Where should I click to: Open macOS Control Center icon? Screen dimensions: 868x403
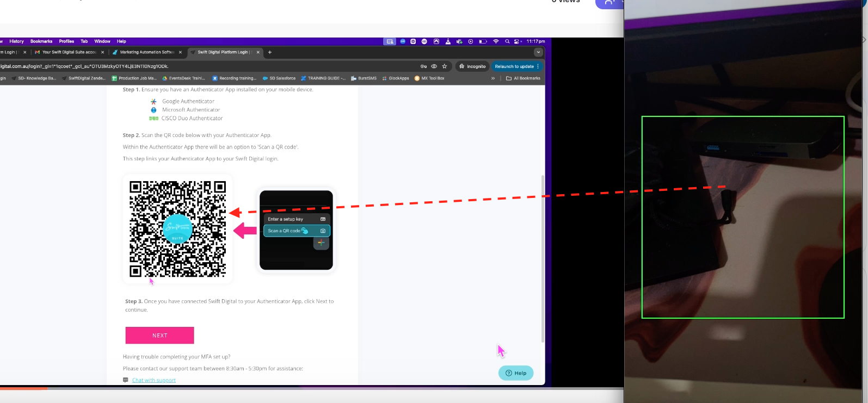click(518, 41)
